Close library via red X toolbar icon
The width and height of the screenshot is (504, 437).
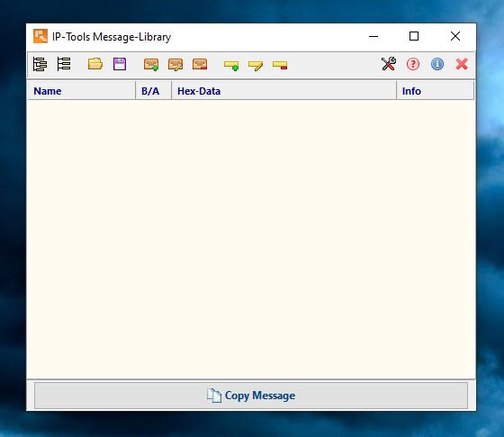462,64
